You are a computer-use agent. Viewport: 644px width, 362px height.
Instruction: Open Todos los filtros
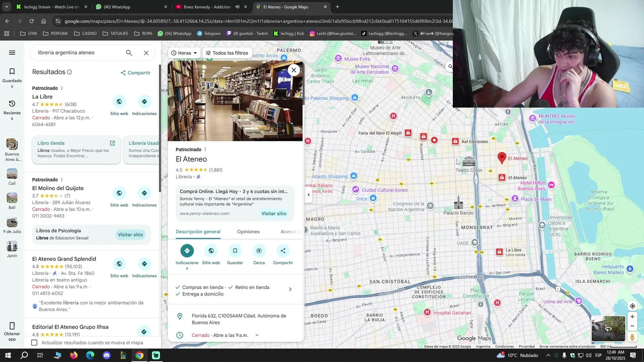[226, 53]
